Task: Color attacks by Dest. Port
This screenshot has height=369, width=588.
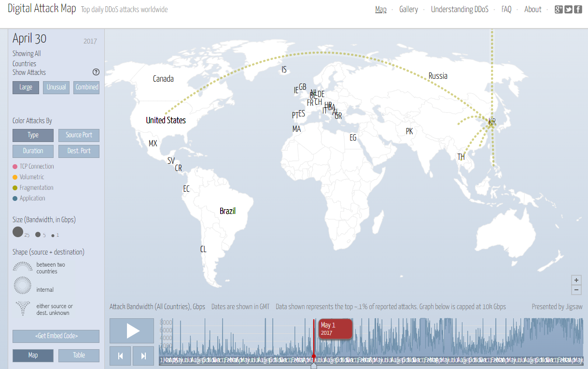Action: tap(79, 151)
